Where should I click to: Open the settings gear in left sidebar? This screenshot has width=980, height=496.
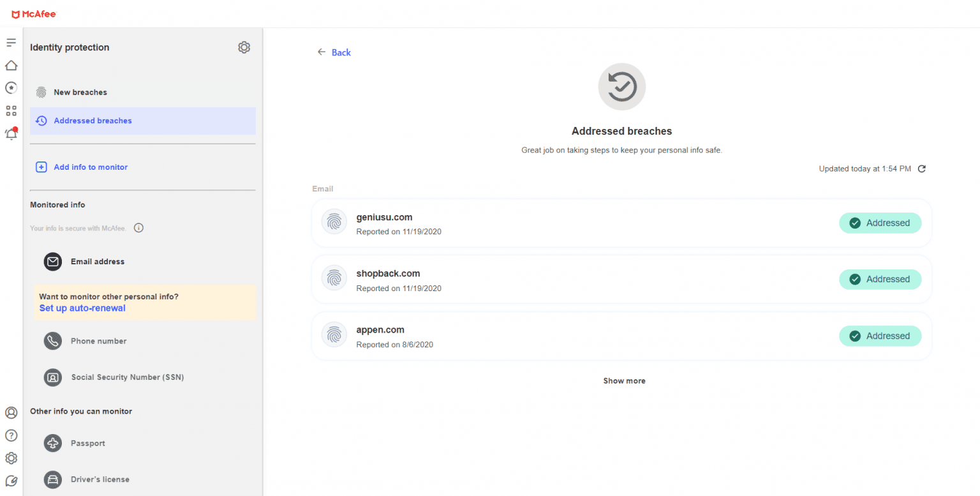(x=11, y=458)
